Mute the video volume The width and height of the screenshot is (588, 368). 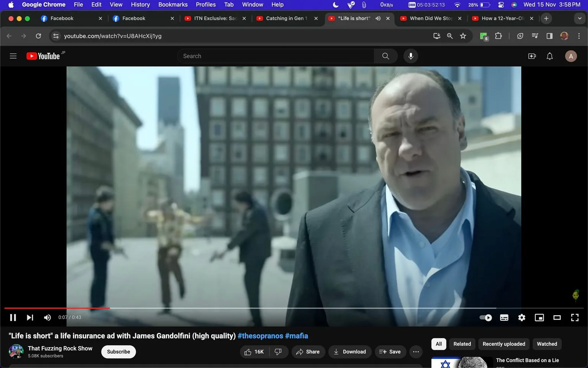tap(47, 317)
